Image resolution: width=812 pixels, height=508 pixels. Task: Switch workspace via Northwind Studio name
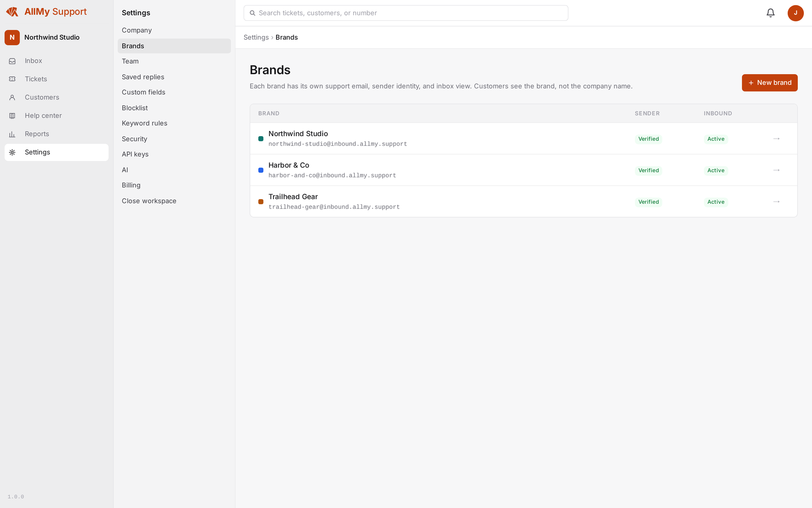(x=52, y=38)
